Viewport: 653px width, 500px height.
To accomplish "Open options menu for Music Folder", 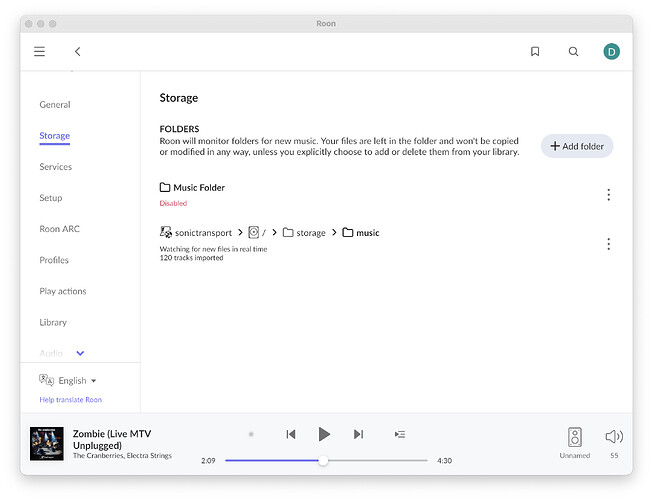I will pos(608,195).
